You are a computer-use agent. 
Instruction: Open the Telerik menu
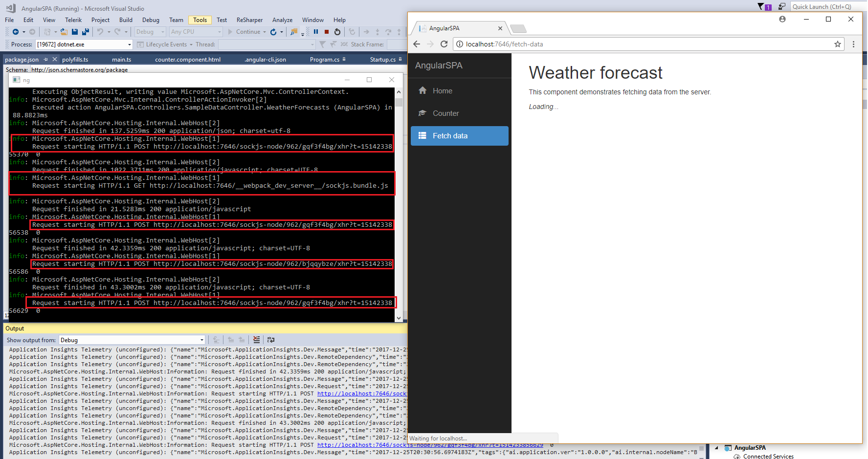[x=73, y=20]
